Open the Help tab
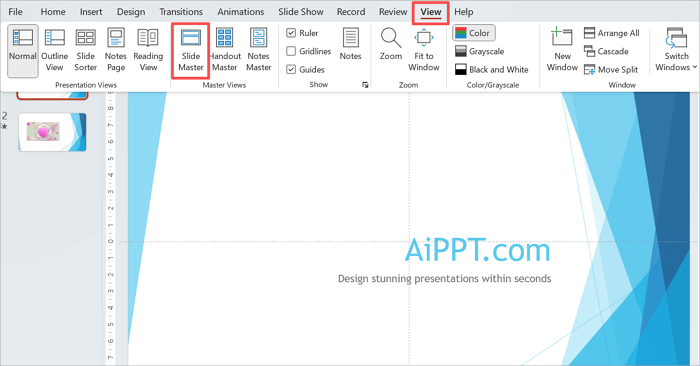Screen dimensions: 700x366 [464, 12]
